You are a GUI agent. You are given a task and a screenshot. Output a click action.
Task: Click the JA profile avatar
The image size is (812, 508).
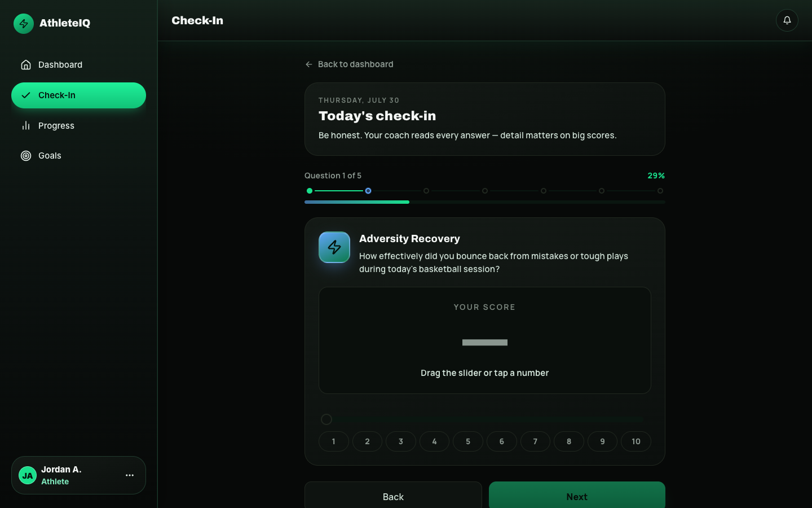click(x=28, y=475)
